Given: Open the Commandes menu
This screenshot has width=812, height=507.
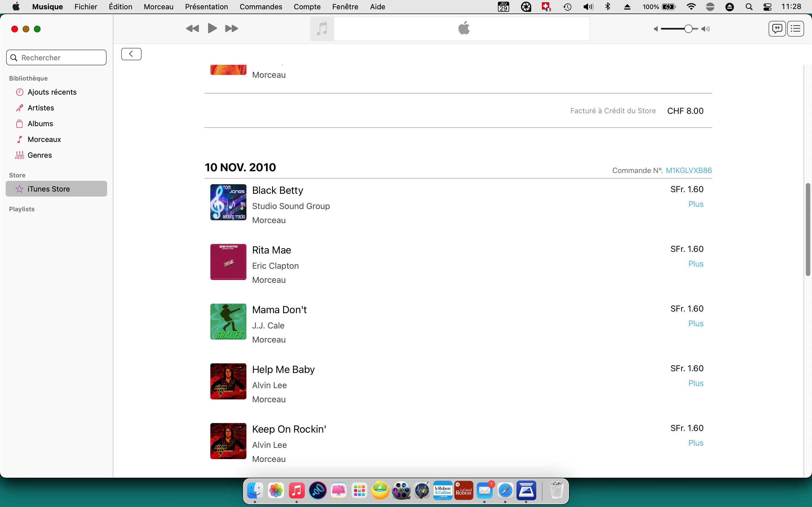Looking at the screenshot, I should click(261, 7).
